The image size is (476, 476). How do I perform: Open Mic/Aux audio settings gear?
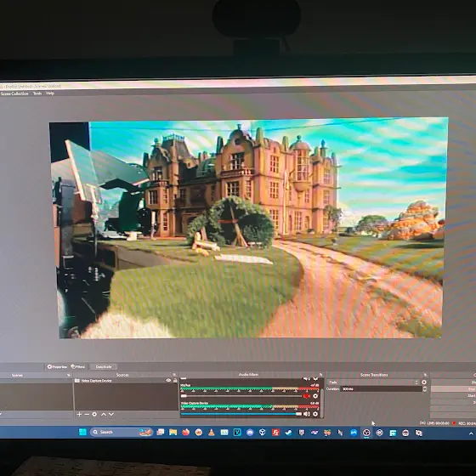click(x=315, y=396)
